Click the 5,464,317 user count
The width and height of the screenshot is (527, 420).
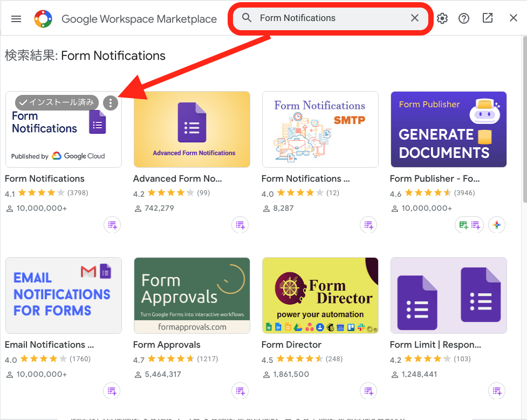tap(163, 374)
